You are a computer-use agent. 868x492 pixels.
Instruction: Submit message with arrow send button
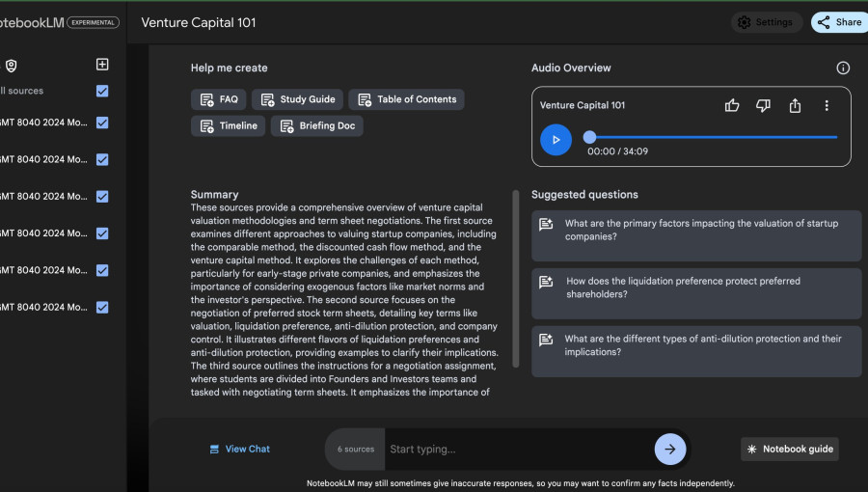670,449
